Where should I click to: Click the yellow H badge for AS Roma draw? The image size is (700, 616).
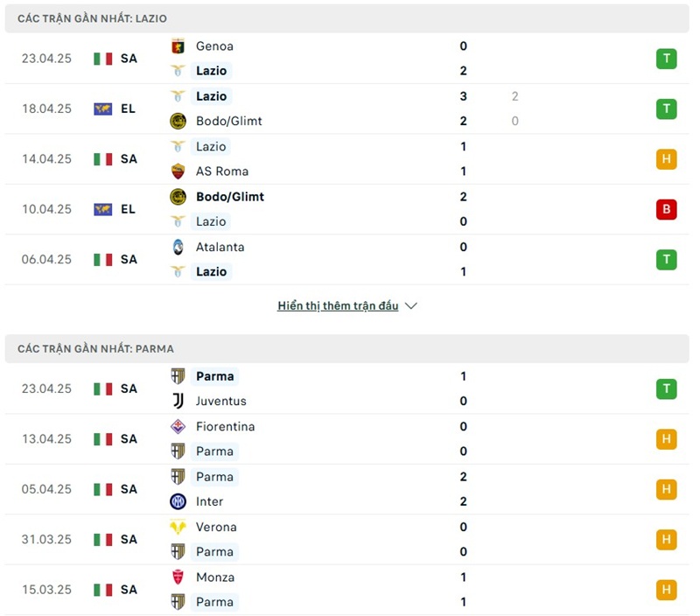coord(666,159)
